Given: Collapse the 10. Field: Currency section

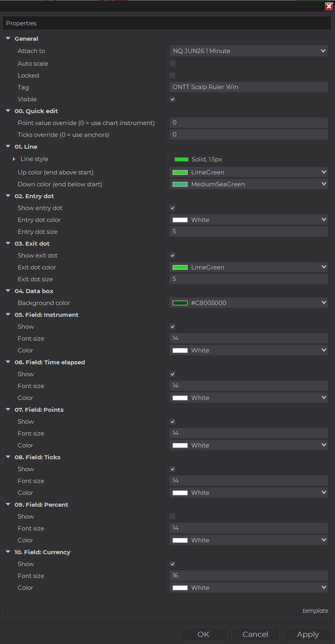Looking at the screenshot, I should pyautogui.click(x=8, y=552).
